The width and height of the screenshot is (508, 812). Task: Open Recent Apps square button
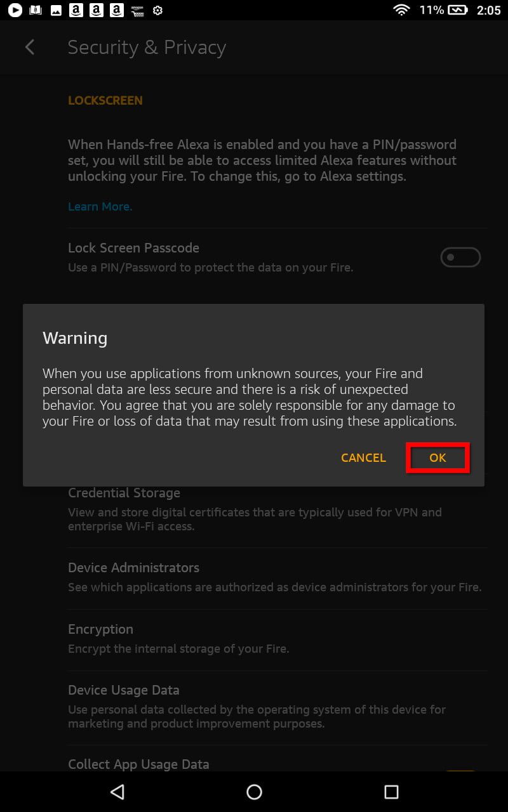pos(391,791)
